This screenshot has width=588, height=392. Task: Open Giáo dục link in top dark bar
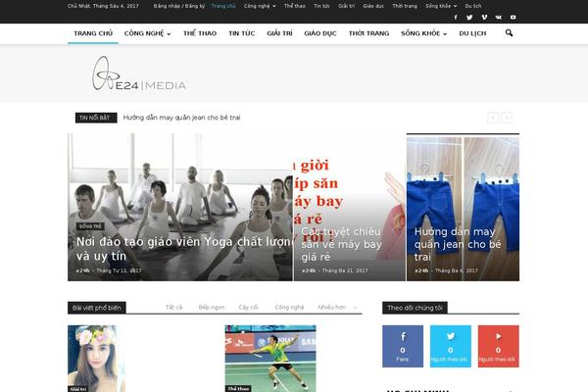[373, 6]
